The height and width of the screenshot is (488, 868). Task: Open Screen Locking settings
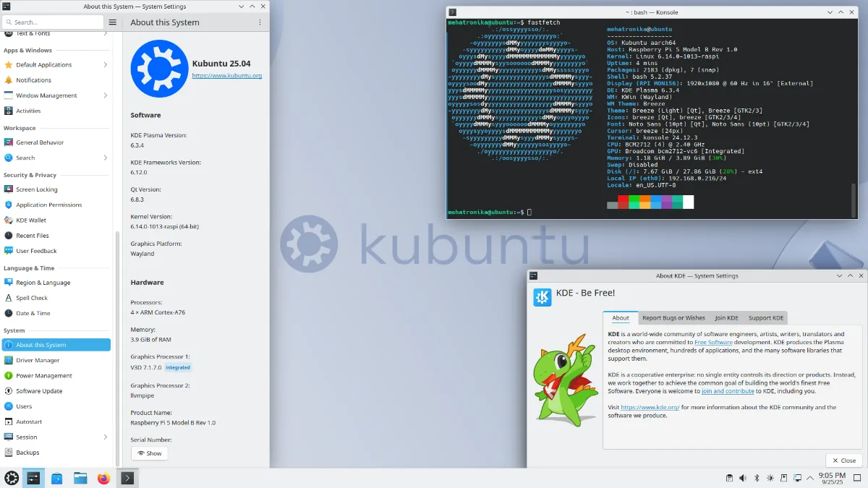(x=56, y=189)
